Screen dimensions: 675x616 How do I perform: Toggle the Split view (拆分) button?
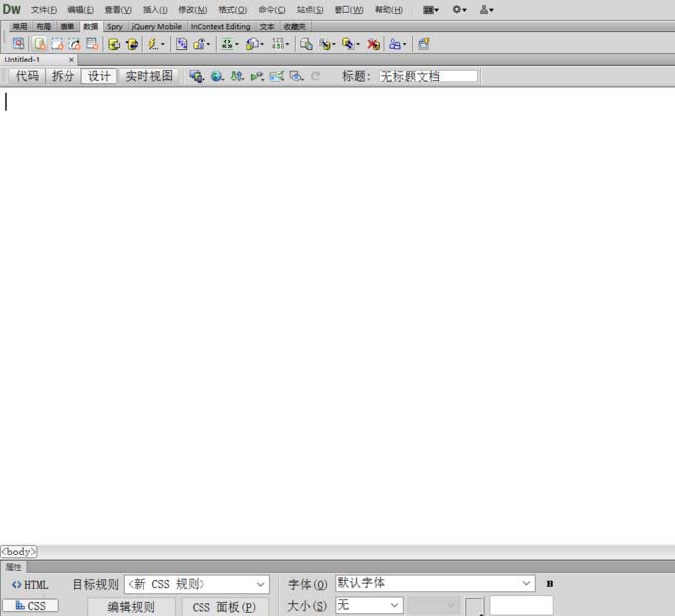[x=63, y=76]
